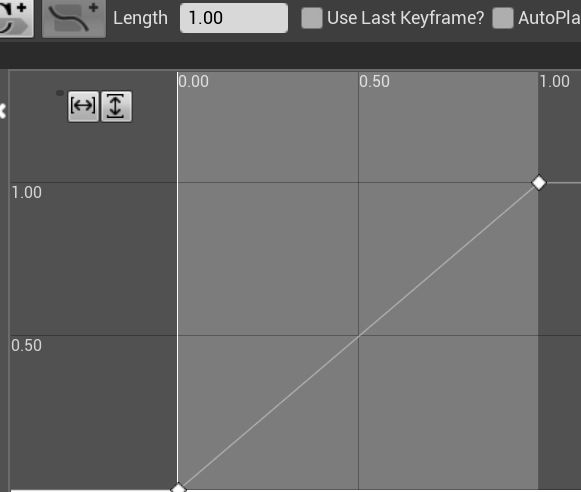Screen dimensions: 581x492
Task: Click the partially visible add track button
Action: [16, 18]
